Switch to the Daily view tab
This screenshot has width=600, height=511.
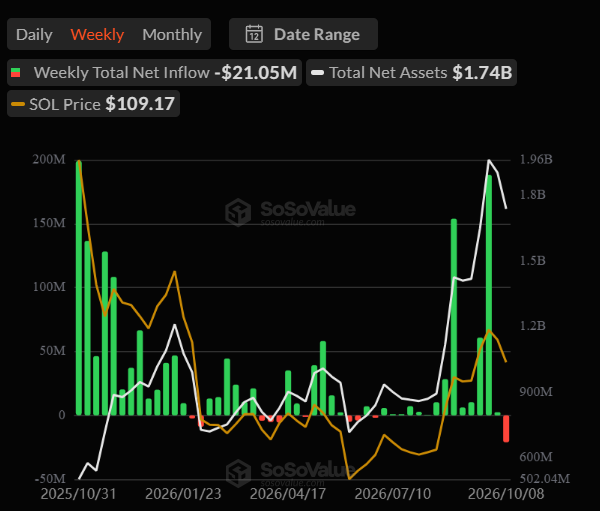click(34, 34)
